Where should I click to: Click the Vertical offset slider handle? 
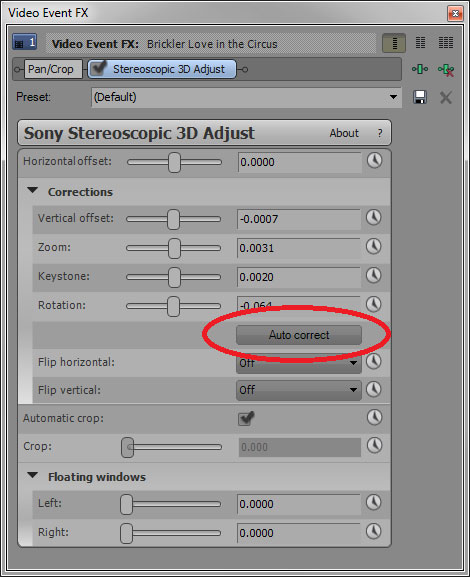point(173,219)
